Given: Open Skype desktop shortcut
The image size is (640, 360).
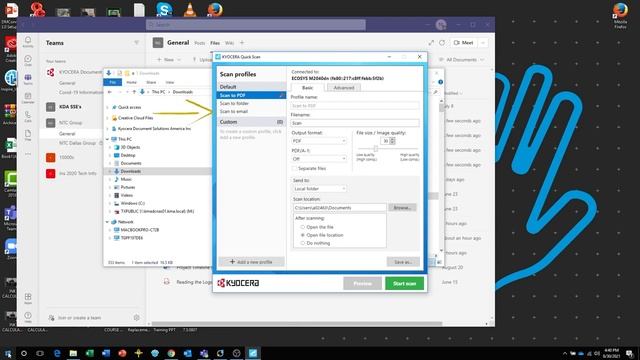Looking at the screenshot, I should point(164,9).
